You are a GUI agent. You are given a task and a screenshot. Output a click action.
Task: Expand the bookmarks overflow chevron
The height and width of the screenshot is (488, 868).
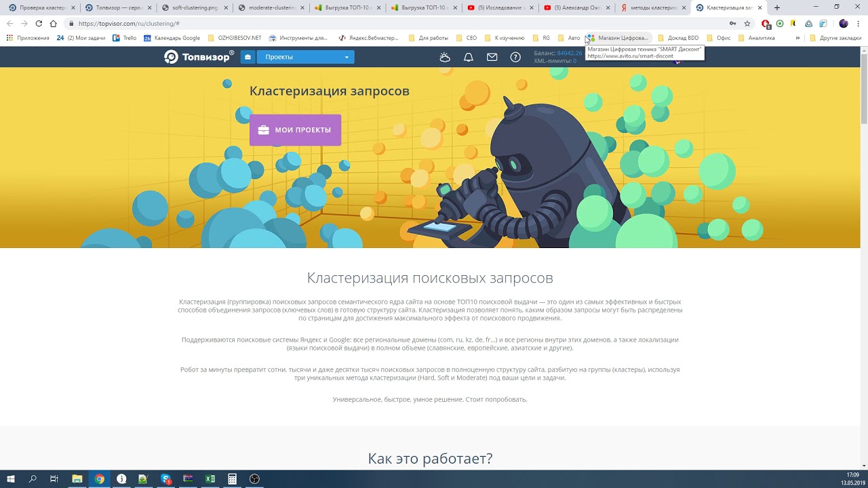tap(797, 38)
